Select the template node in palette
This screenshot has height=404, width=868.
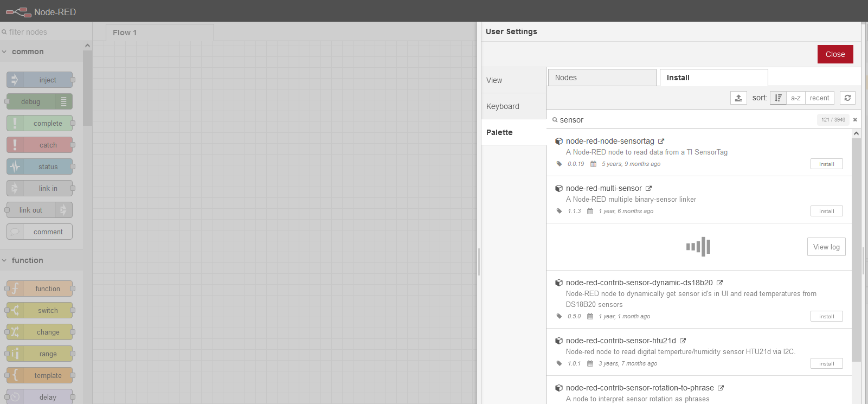point(39,375)
